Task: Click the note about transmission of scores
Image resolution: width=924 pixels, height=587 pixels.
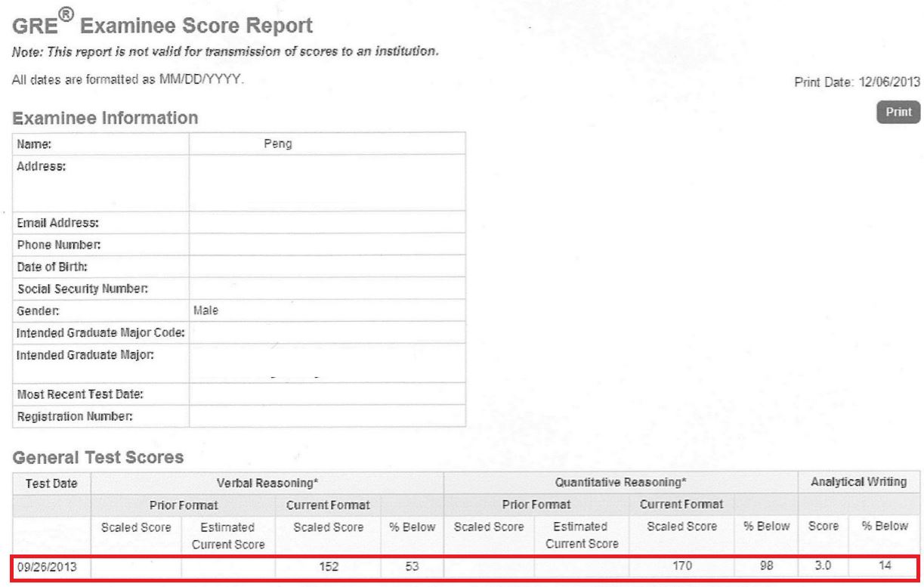Action: pyautogui.click(x=225, y=52)
